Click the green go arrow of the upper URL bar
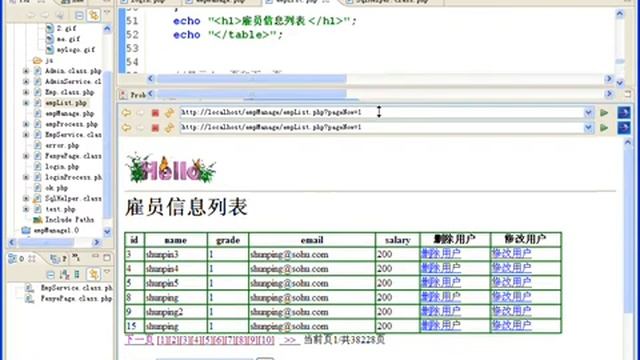Screen dimensions: 640x360 click(604, 113)
